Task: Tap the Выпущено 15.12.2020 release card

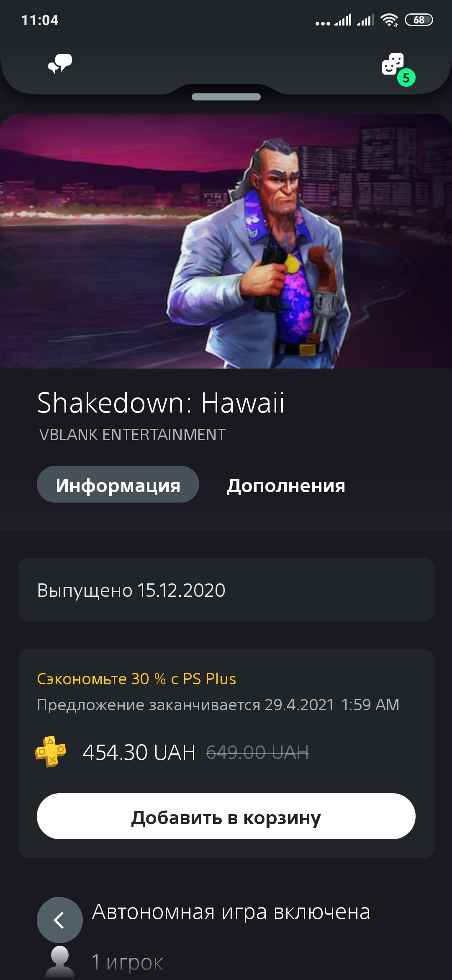Action: click(226, 590)
